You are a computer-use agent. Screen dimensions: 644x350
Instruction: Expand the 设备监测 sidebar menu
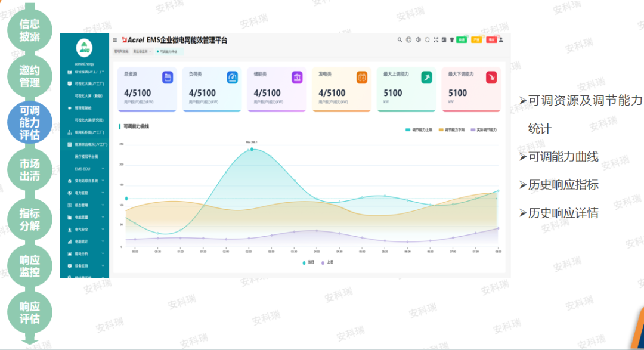click(x=85, y=266)
